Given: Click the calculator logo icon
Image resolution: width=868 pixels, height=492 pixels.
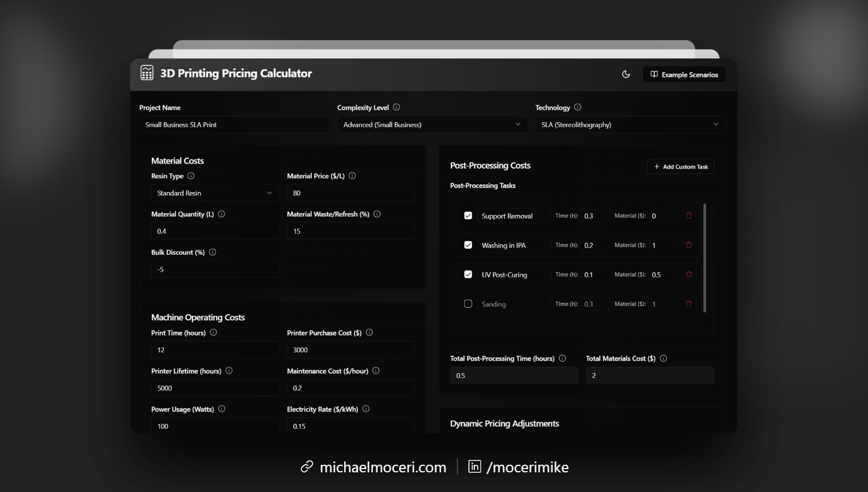Looking at the screenshot, I should click(147, 73).
